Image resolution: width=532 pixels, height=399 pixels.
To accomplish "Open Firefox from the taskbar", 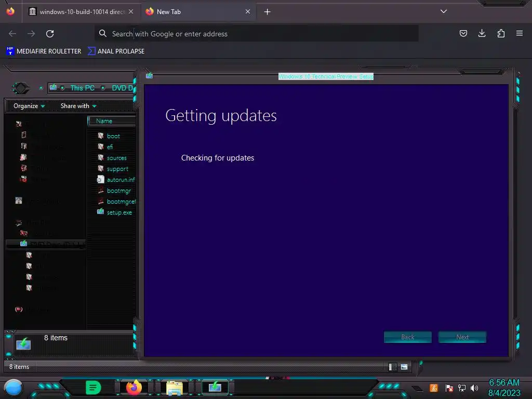I will pos(134,388).
